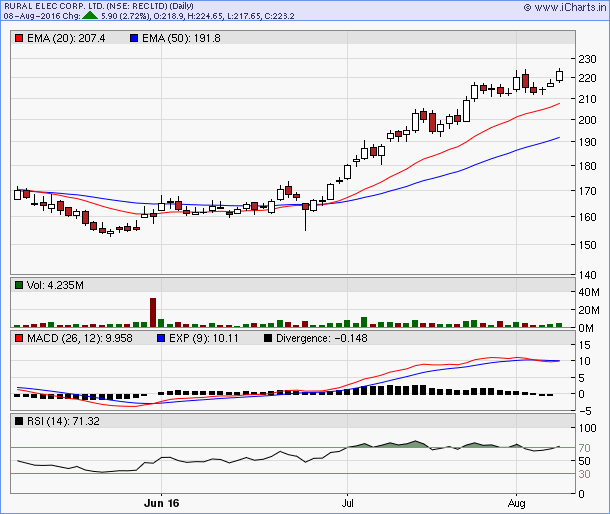
Task: Click the Divergence: -0.148 label
Action: coord(321,338)
